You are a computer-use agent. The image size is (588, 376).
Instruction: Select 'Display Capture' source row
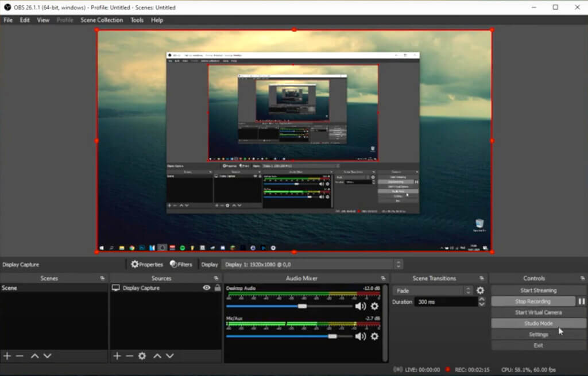coord(165,288)
